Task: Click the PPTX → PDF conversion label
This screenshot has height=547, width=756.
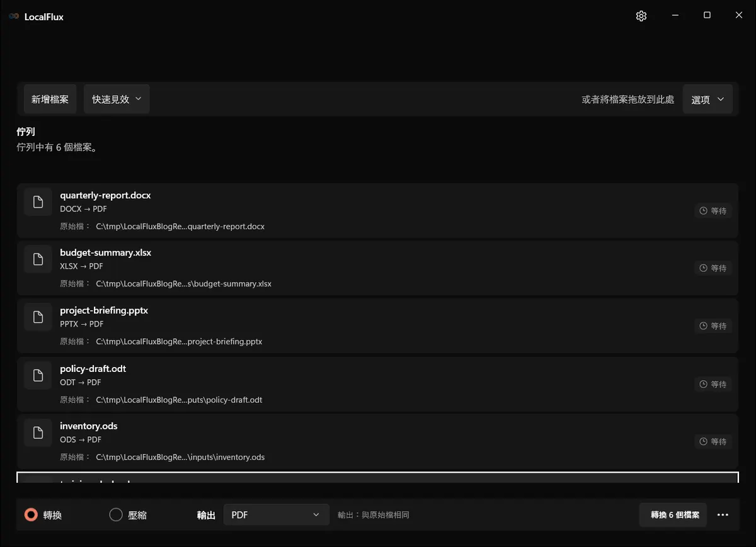Action: (x=82, y=324)
